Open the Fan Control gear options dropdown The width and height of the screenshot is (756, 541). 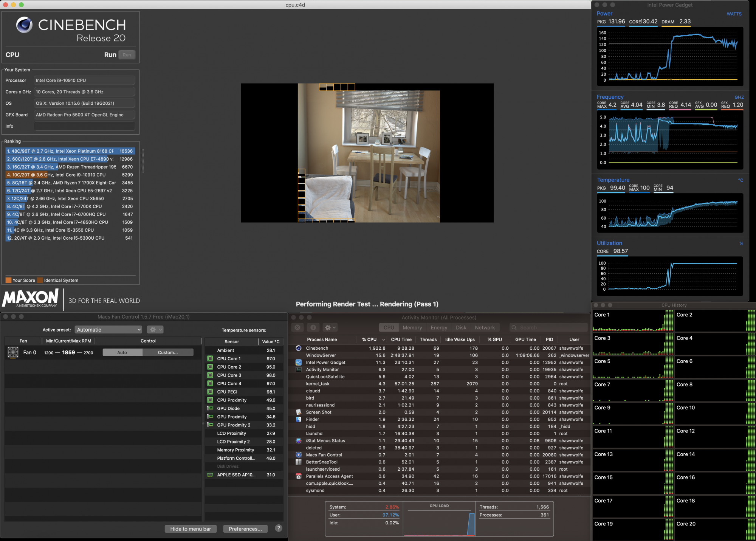pyautogui.click(x=155, y=330)
